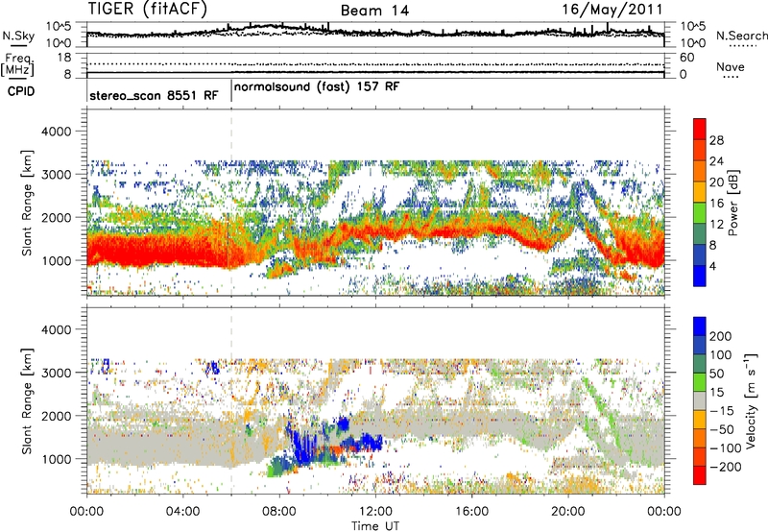
Task: Click the dashed CPID-change line in power panel
Action: [231, 202]
